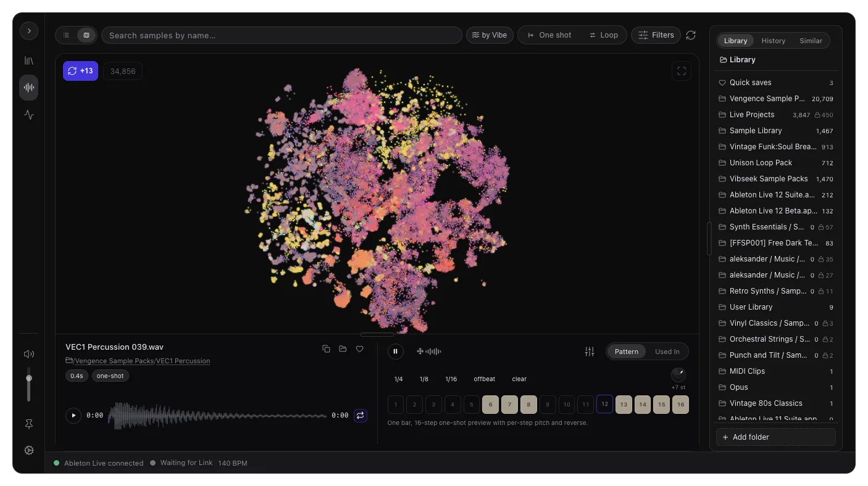Viewport: 868px width, 486px height.
Task: Click the drag waveform icon
Action: [x=429, y=352]
